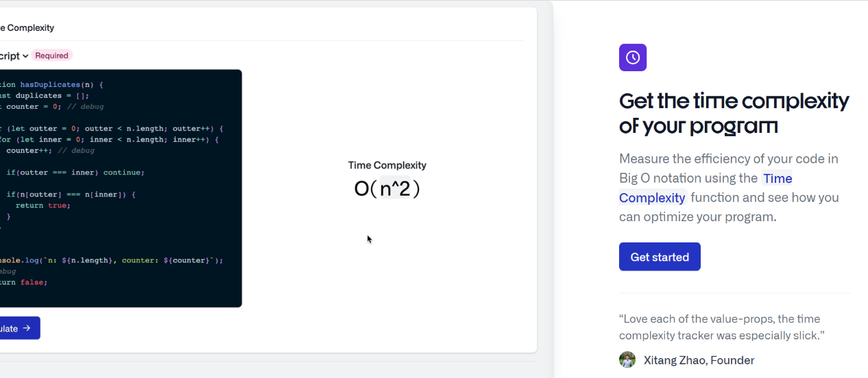
Task: Click the Time Complexity result label
Action: click(x=387, y=165)
